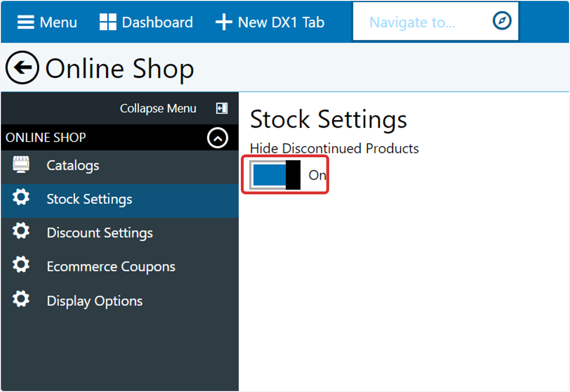Viewport: 570px width, 392px height.
Task: Click the Stock Settings page heading
Action: (x=329, y=119)
